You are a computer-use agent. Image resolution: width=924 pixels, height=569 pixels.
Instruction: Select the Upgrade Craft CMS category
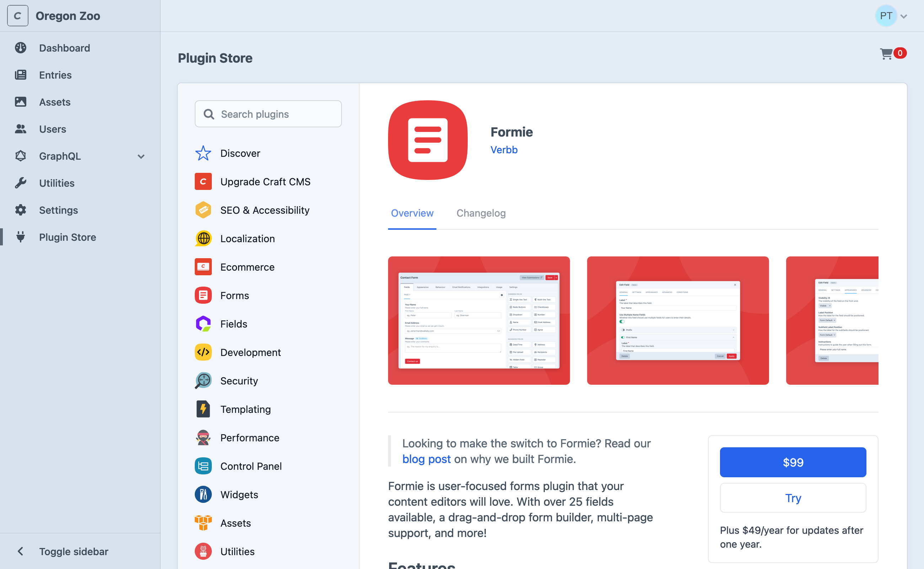pos(265,181)
